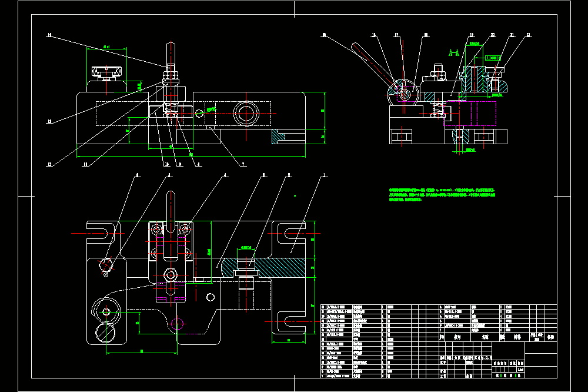Click part balloon number 22

(529, 35)
